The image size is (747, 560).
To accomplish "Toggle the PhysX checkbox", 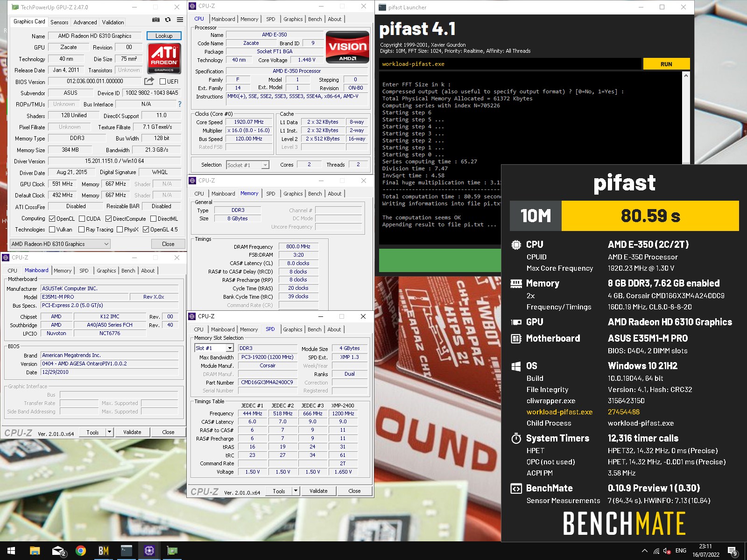I will click(x=120, y=230).
